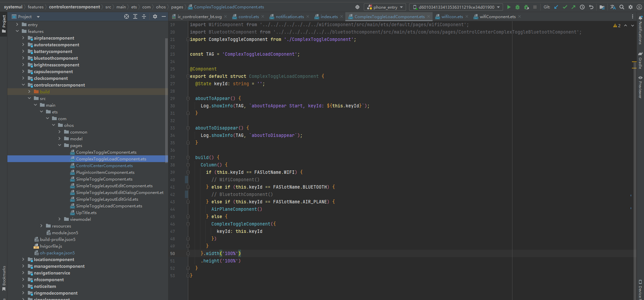Viewport: 644px width, 300px height.
Task: Close the control.ets tab
Action: [263, 16]
